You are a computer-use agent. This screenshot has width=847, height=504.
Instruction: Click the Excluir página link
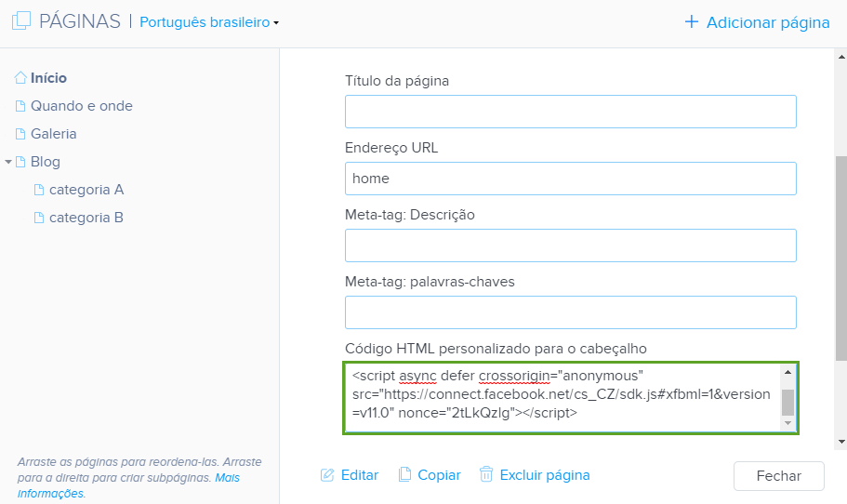tap(545, 475)
